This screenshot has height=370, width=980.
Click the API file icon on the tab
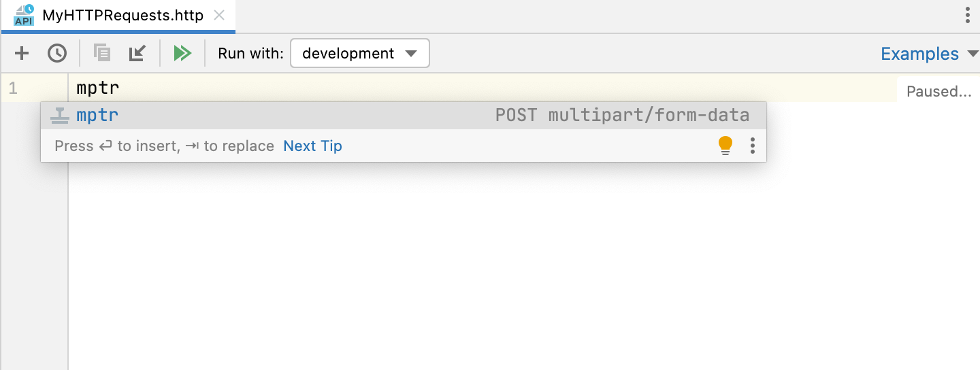[x=24, y=15]
